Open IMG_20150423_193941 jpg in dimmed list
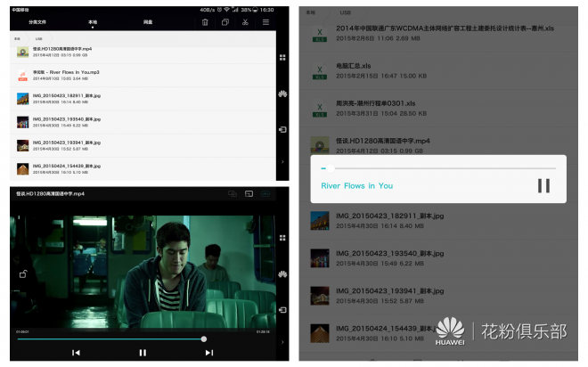This screenshot has height=367, width=588. (x=438, y=296)
